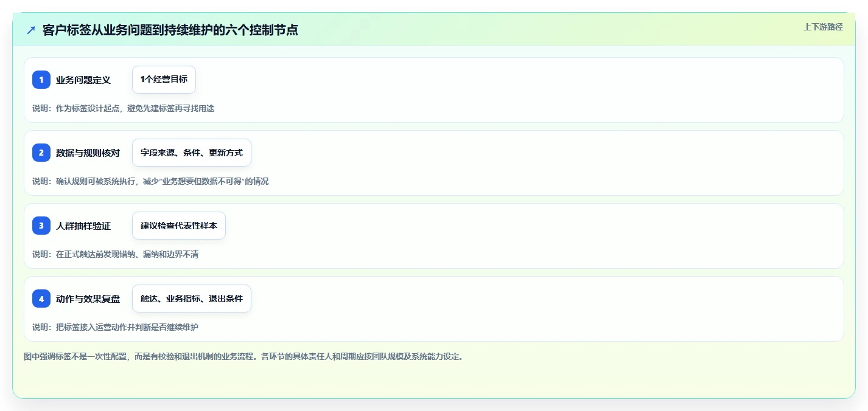Click the arrow icon beside the title
868x411 pixels.
[x=31, y=30]
